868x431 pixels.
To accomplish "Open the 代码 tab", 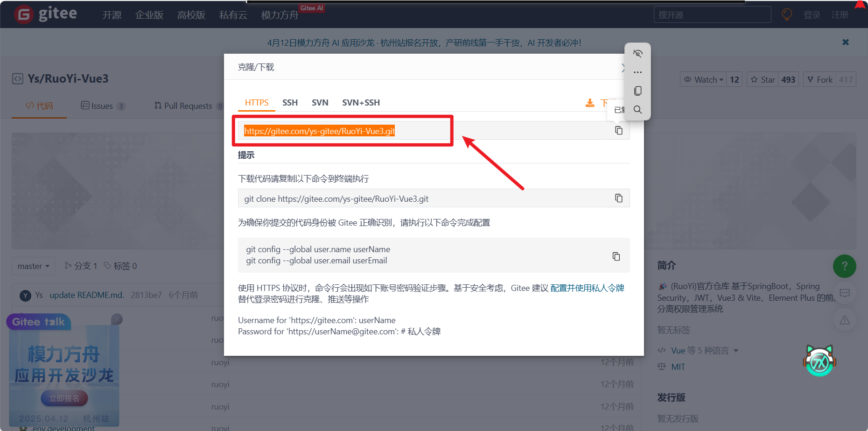I will [x=39, y=106].
